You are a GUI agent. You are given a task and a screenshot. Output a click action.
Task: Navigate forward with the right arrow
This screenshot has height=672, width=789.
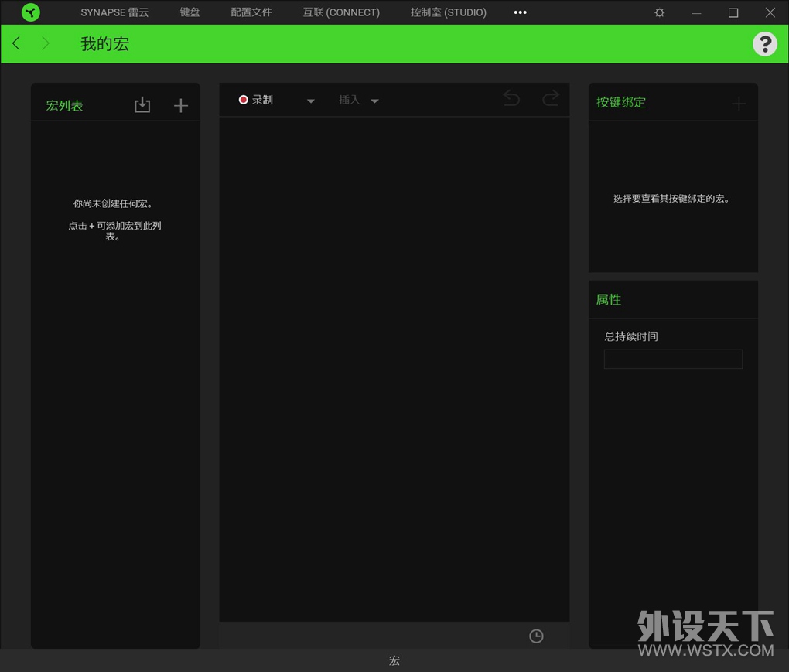click(46, 43)
